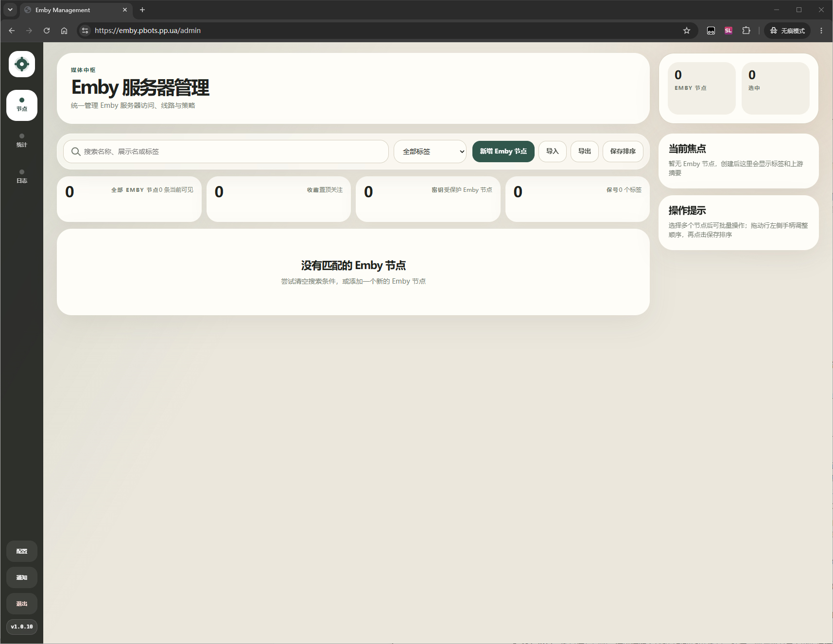This screenshot has width=833, height=644.
Task: Click the Emby app logo icon
Action: 22,64
